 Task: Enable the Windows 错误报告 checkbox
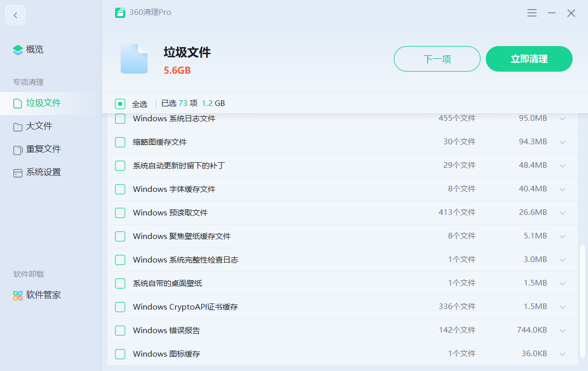(120, 331)
